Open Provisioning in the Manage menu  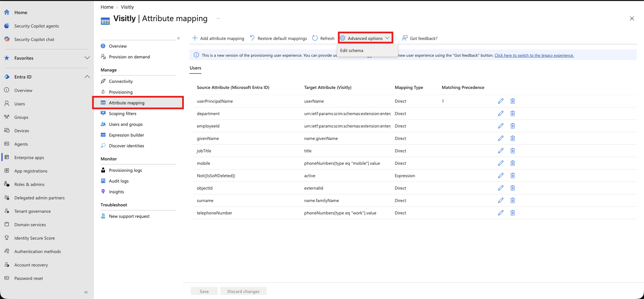click(x=121, y=92)
